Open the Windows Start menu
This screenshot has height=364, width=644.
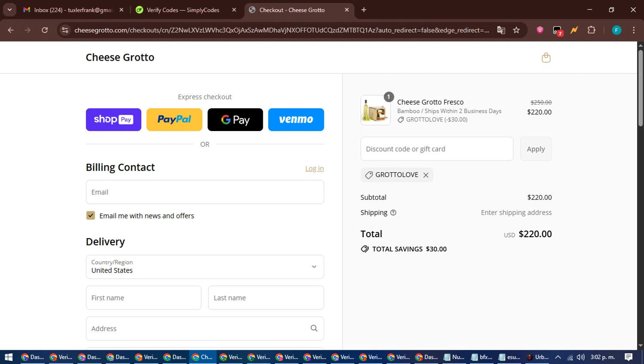pos(9,357)
